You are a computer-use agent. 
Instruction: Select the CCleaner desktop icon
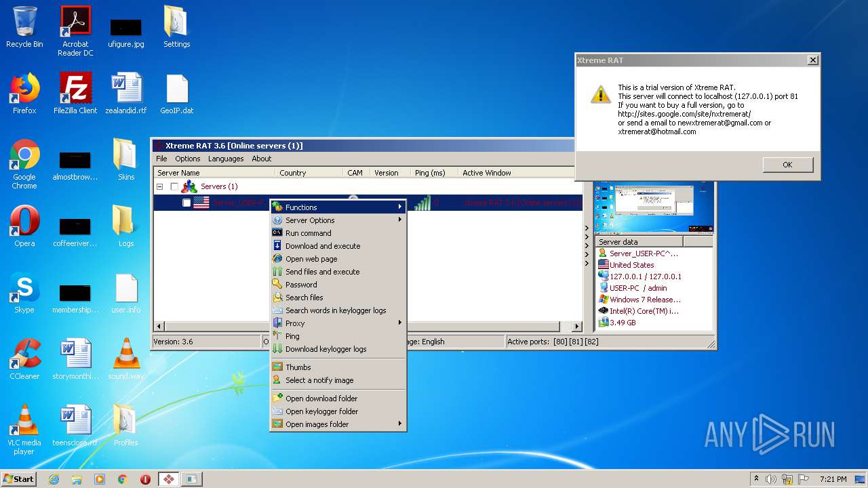coord(24,359)
